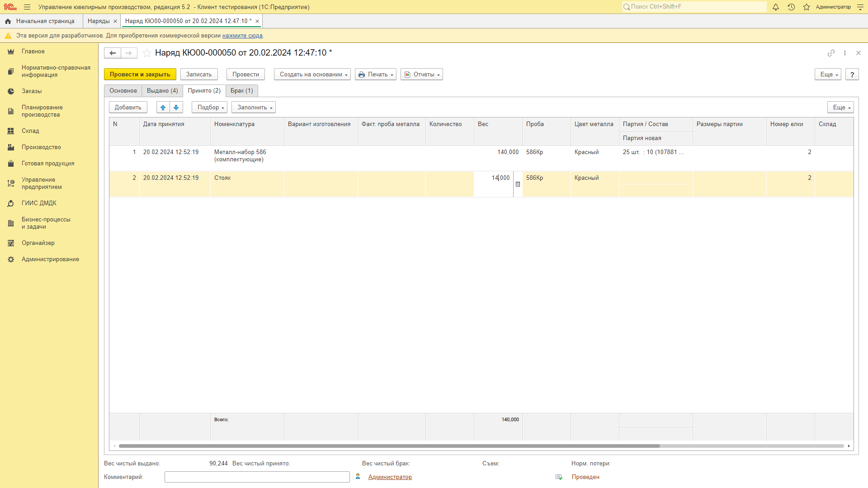Open help with the ? button
Screen dimensions: 868x488
[x=852, y=75]
